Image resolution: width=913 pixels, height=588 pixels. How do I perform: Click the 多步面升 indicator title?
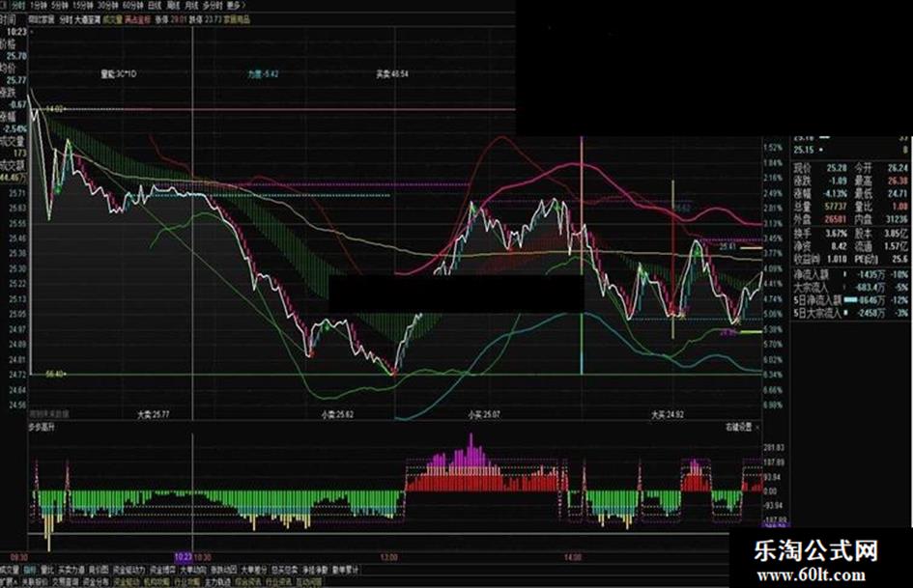(x=42, y=427)
